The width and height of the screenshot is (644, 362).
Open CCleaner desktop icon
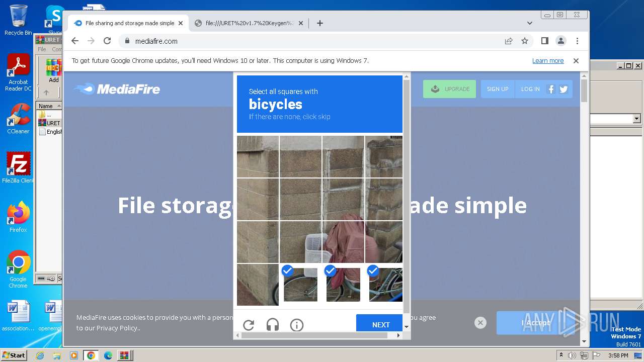(x=18, y=119)
